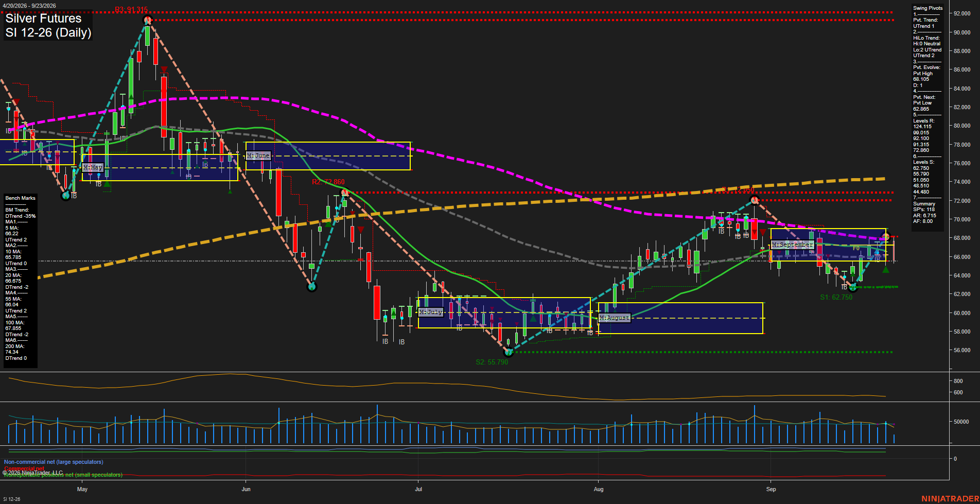The height and width of the screenshot is (504, 980).
Task: Click the date range 4/20/2026 - 9/23/2026
Action: (29, 6)
